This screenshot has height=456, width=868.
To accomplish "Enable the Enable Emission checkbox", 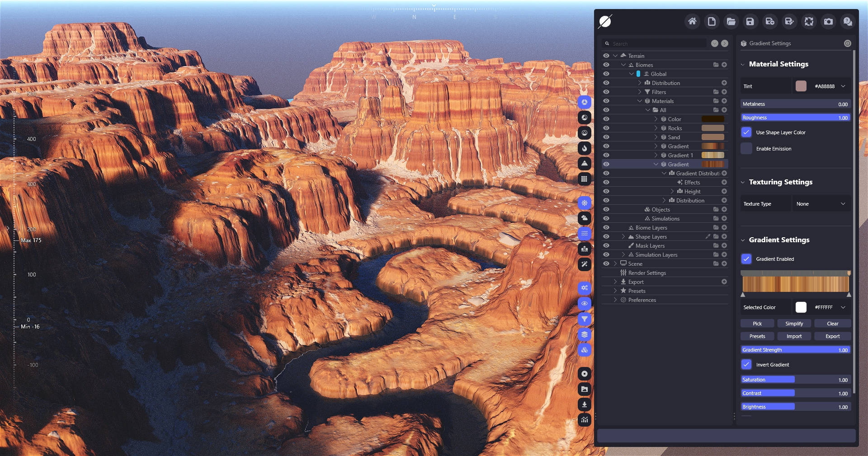I will 746,149.
